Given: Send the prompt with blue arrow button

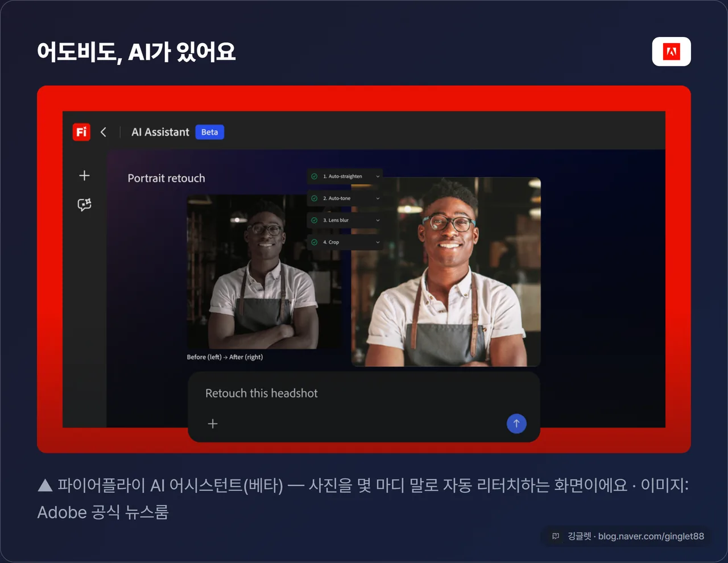Looking at the screenshot, I should [516, 423].
